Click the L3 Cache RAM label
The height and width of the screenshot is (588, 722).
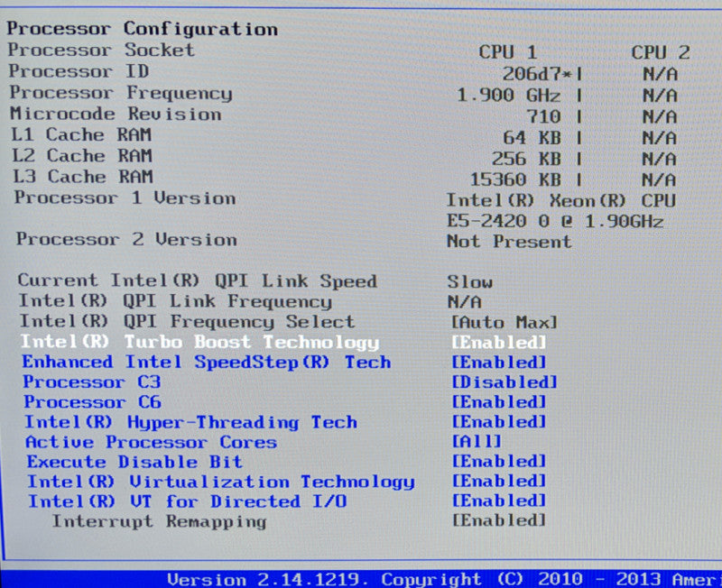(x=83, y=177)
